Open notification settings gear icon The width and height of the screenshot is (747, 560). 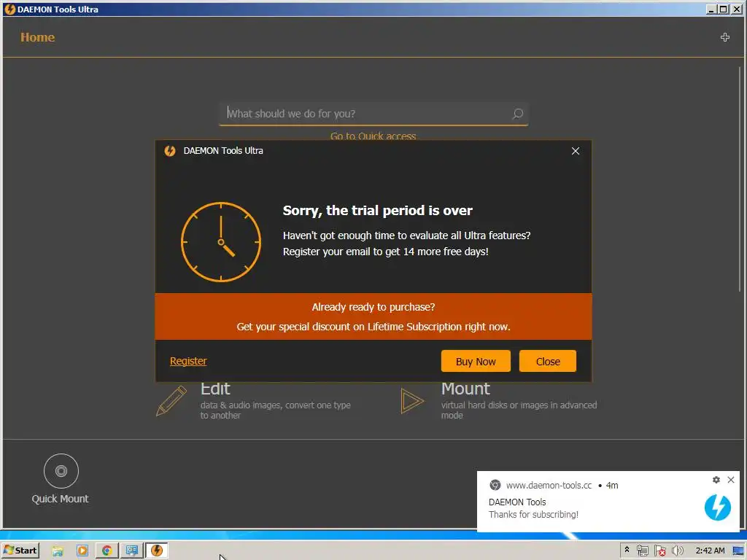point(716,480)
